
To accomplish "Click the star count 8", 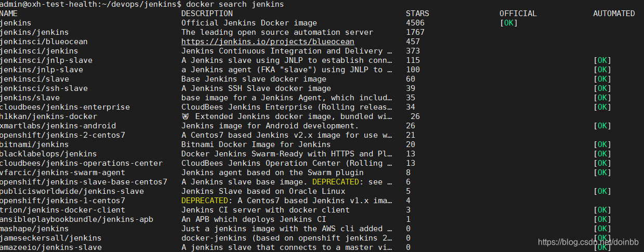I will pyautogui.click(x=408, y=173).
